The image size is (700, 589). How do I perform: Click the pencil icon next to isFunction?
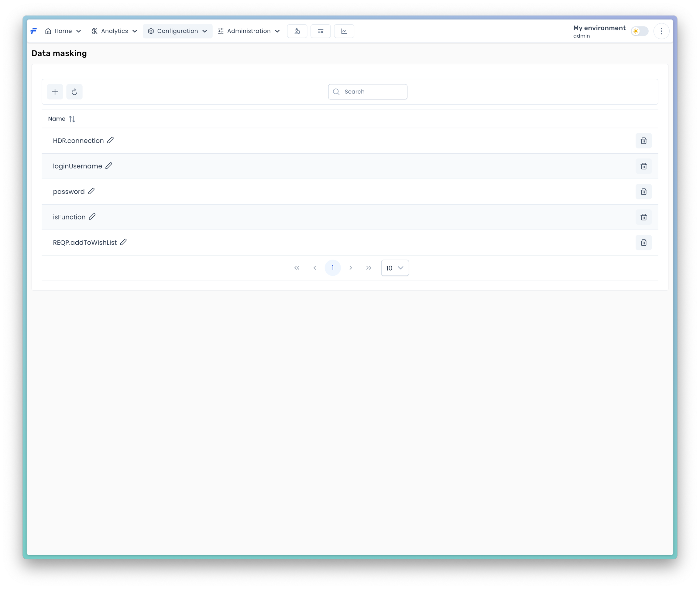[x=92, y=217]
